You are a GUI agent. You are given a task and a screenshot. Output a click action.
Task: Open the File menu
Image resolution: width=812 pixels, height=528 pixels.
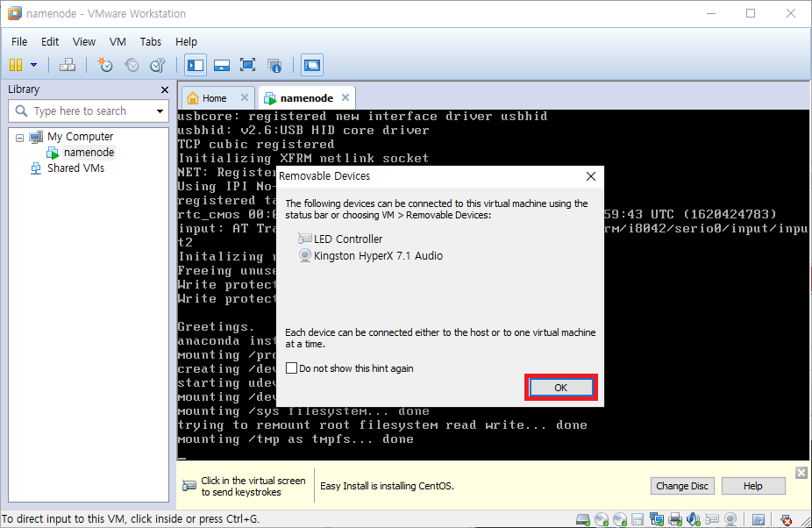coord(19,41)
